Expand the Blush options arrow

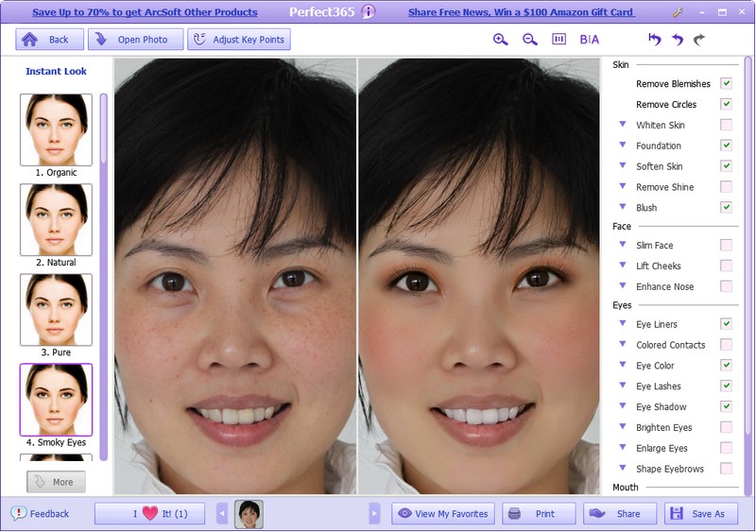click(623, 207)
